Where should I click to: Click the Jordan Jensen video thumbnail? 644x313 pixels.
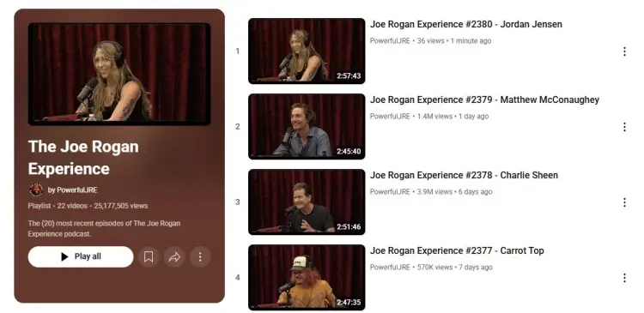pyautogui.click(x=307, y=51)
